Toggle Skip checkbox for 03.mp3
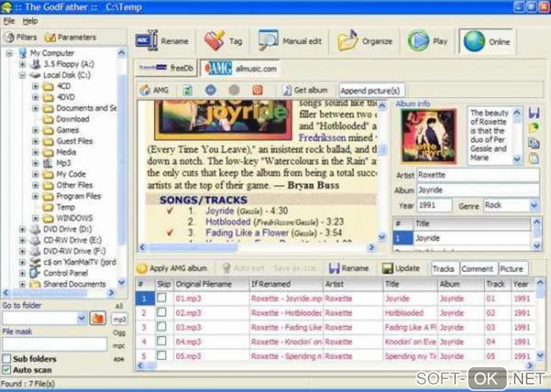 point(162,327)
